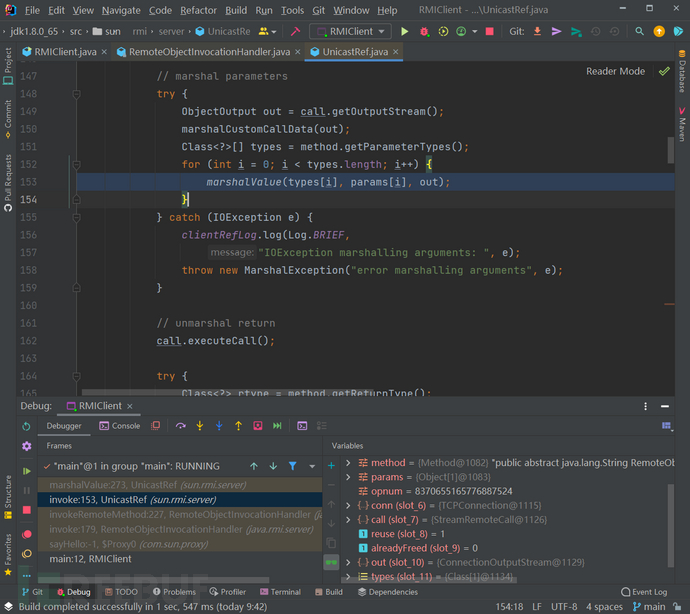This screenshot has height=614, width=690.
Task: Open the Refactor menu
Action: [x=198, y=10]
